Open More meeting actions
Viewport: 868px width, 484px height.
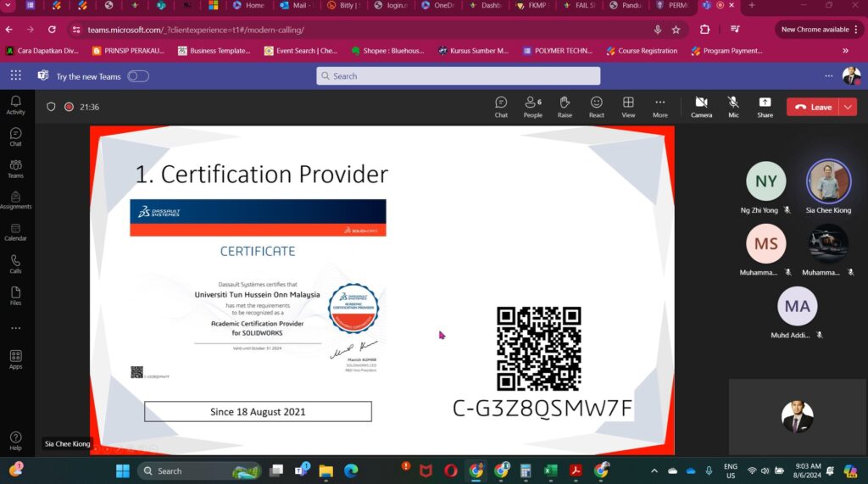tap(659, 107)
